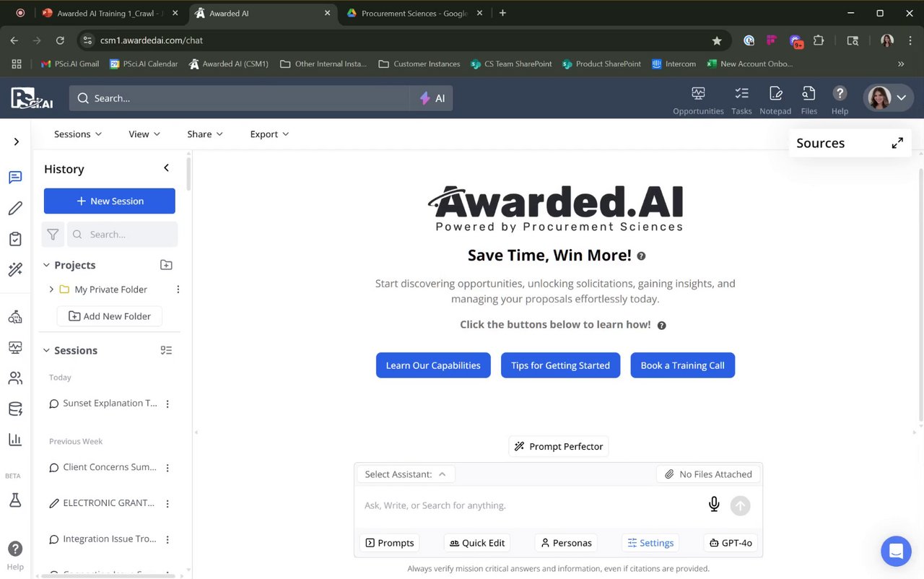Open chat Settings button

[x=650, y=543]
